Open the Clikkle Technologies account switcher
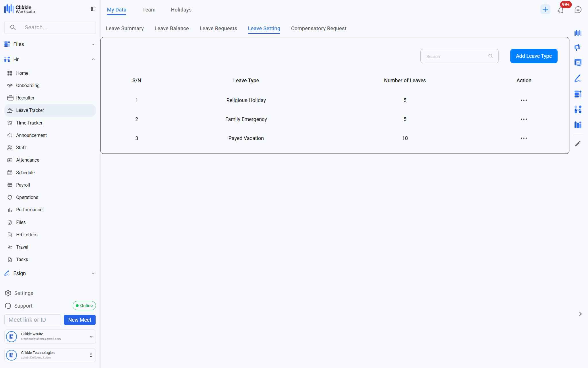 (50, 355)
